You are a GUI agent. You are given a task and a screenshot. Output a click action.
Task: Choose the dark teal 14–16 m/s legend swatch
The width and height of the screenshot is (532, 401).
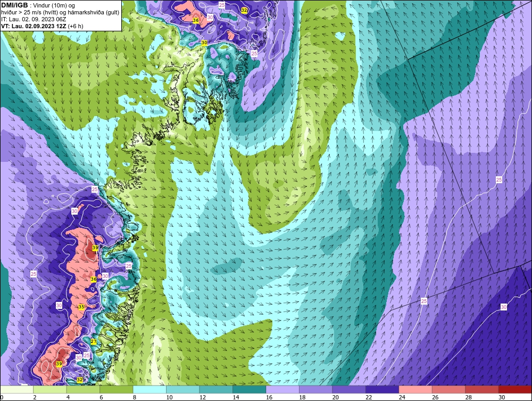click(250, 389)
